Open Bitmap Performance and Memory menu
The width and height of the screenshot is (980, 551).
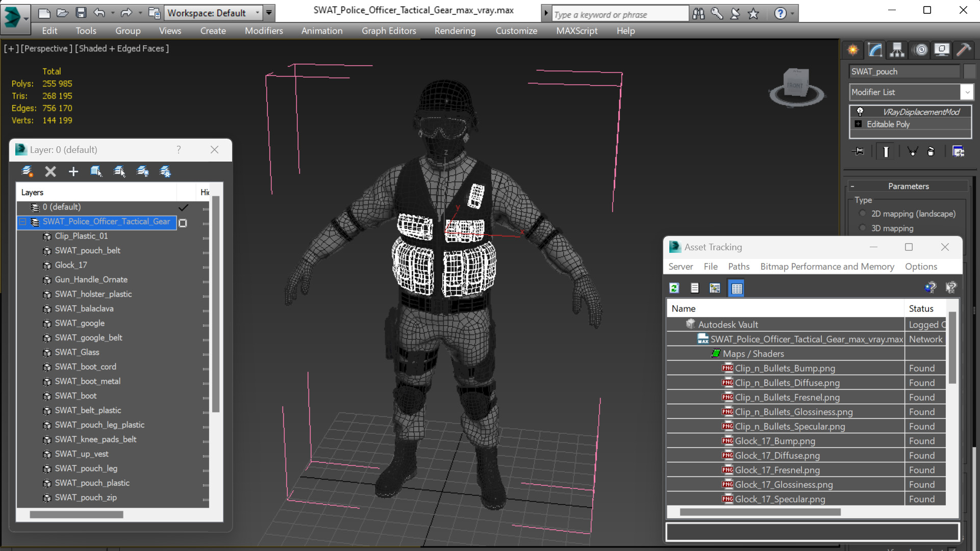point(827,267)
